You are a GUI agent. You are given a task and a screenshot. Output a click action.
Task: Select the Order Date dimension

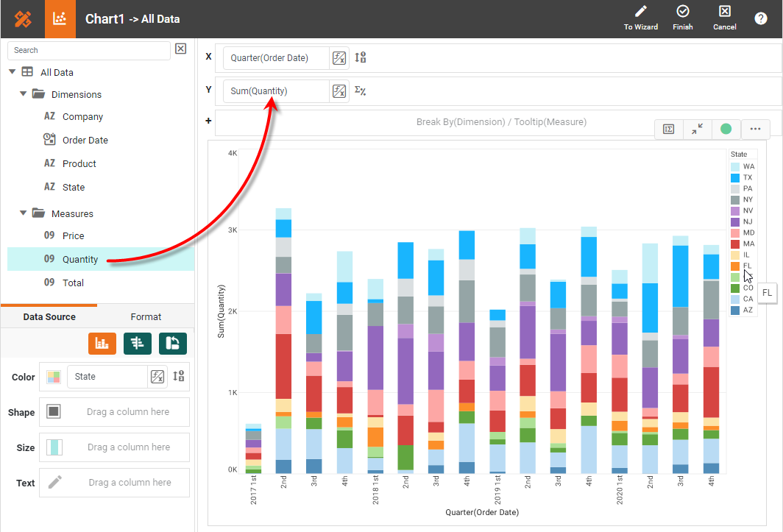(85, 140)
